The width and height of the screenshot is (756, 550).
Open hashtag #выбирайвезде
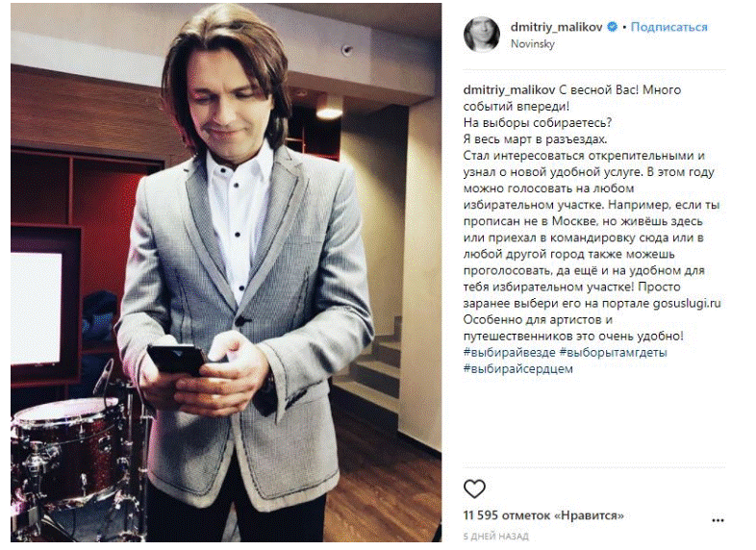(509, 352)
